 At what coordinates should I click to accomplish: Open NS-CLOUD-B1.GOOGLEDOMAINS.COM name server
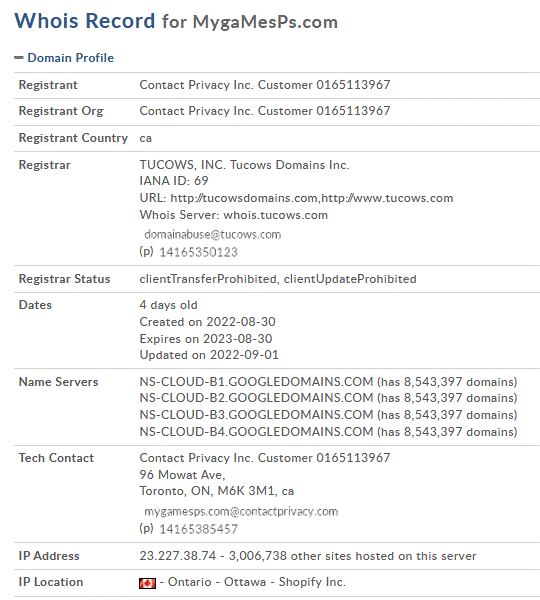(x=256, y=382)
